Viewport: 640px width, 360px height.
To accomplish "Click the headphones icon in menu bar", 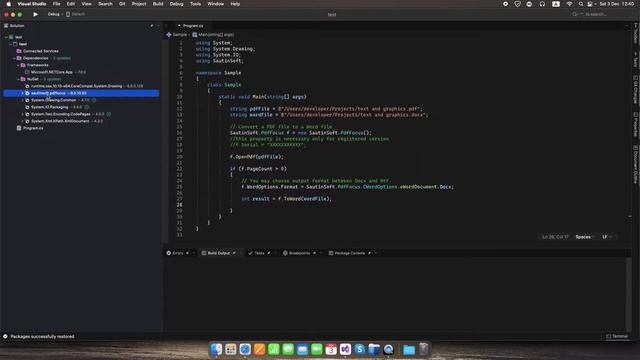I will 542,4.
